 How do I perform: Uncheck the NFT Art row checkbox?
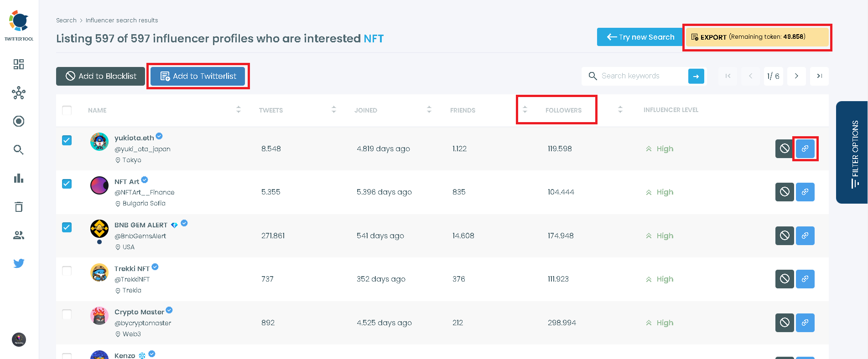click(67, 184)
